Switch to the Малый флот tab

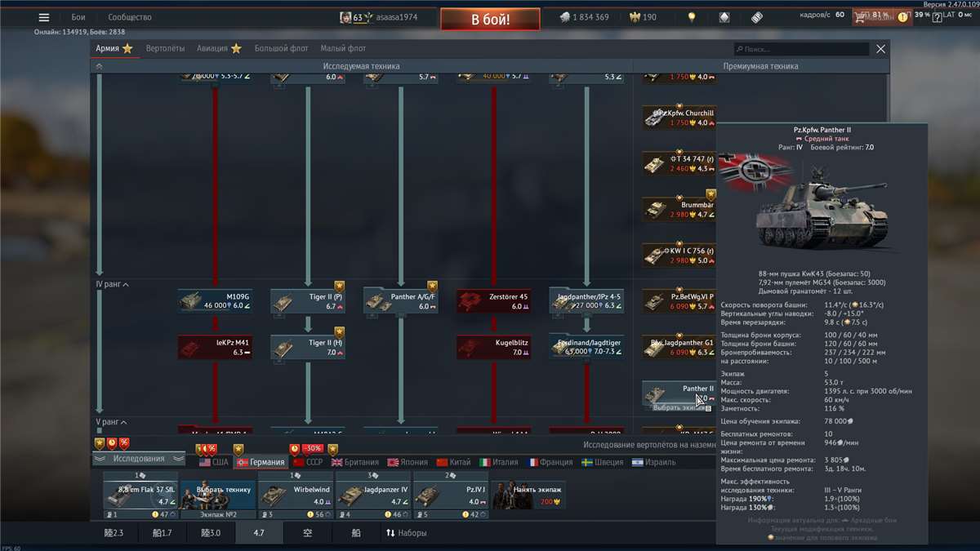pyautogui.click(x=343, y=49)
